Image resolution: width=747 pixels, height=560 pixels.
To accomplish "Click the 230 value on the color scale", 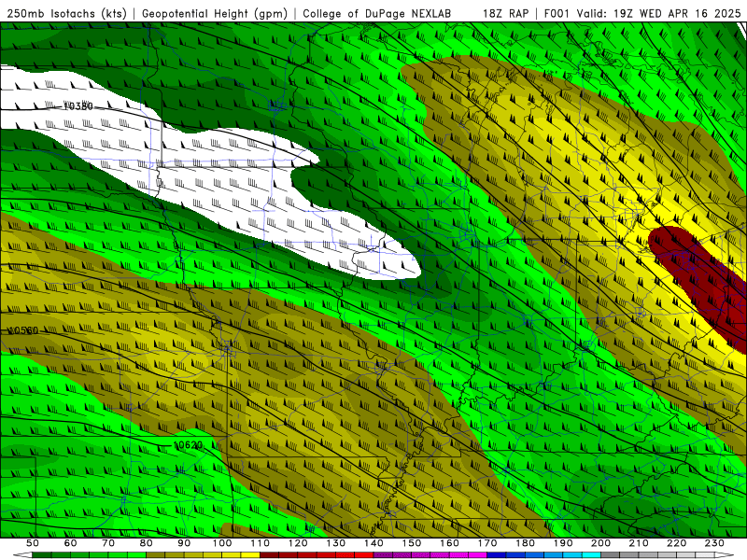I will (x=714, y=543).
